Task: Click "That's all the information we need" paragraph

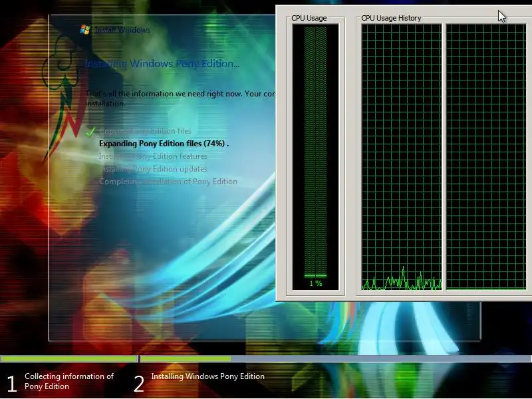Action: tap(180, 98)
